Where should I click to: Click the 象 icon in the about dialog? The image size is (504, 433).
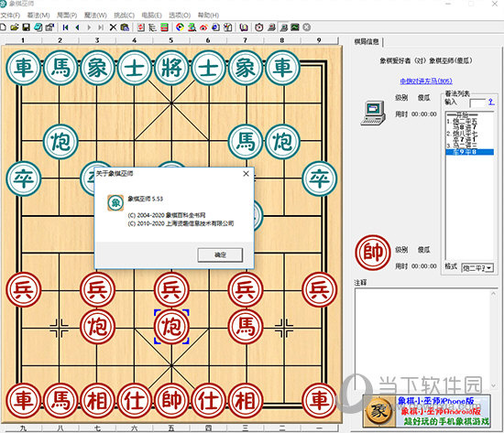pyautogui.click(x=115, y=202)
